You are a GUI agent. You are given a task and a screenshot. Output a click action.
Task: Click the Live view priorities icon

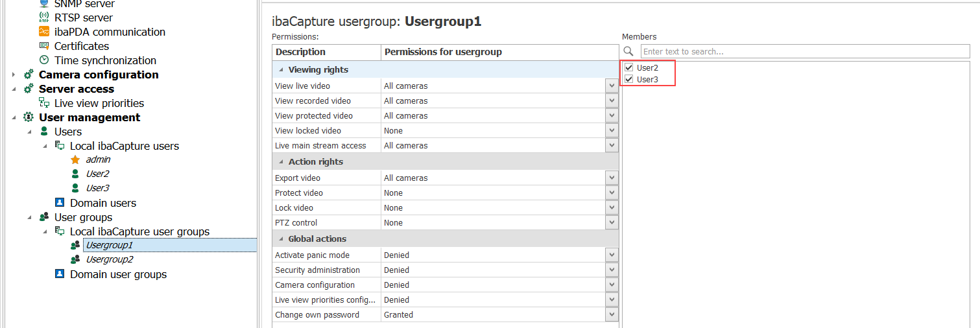(x=44, y=103)
